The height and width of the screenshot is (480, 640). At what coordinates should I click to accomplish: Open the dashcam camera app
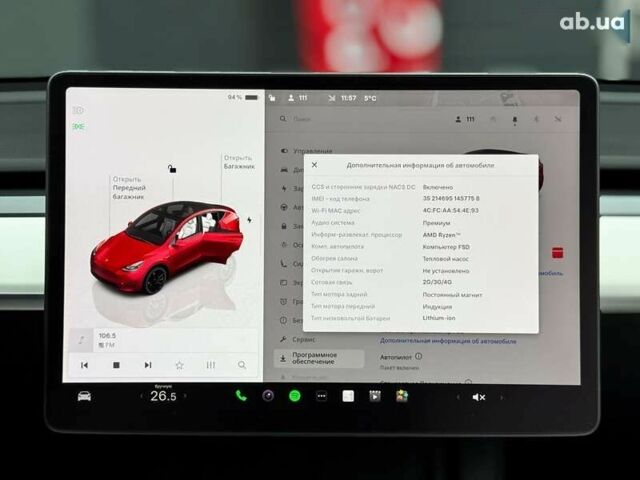click(268, 396)
